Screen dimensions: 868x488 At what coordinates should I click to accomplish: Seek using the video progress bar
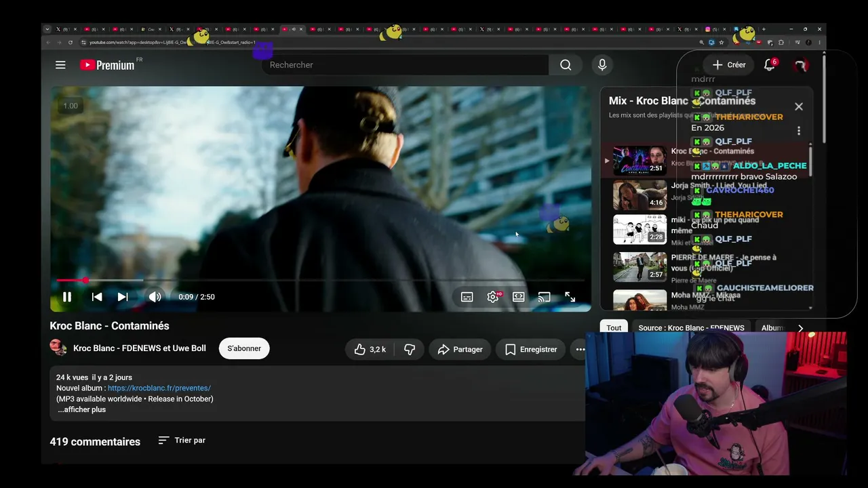pyautogui.click(x=320, y=280)
